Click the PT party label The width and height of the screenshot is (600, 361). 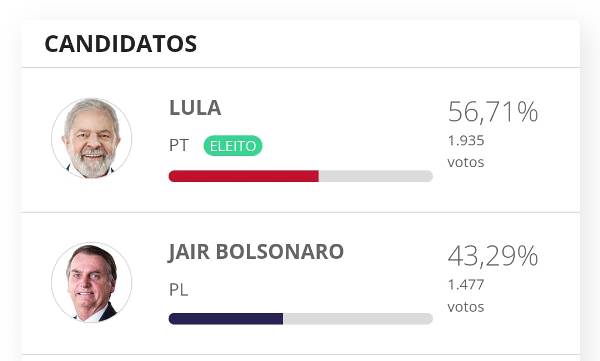(179, 145)
